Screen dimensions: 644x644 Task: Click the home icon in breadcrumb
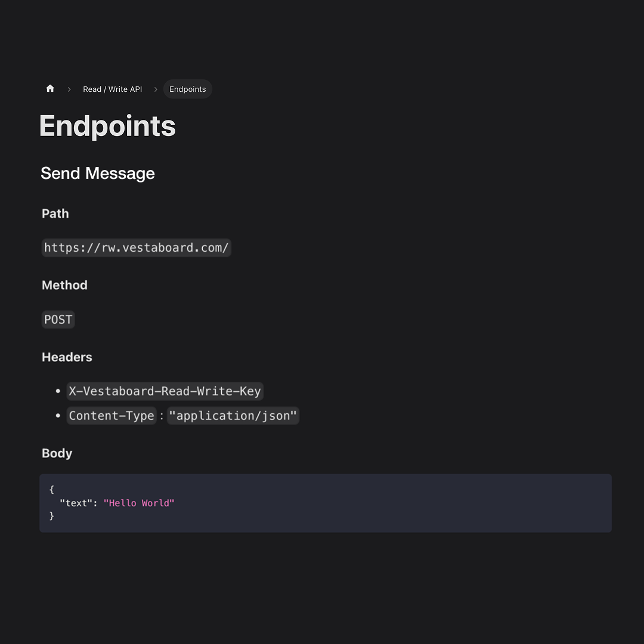[50, 89]
